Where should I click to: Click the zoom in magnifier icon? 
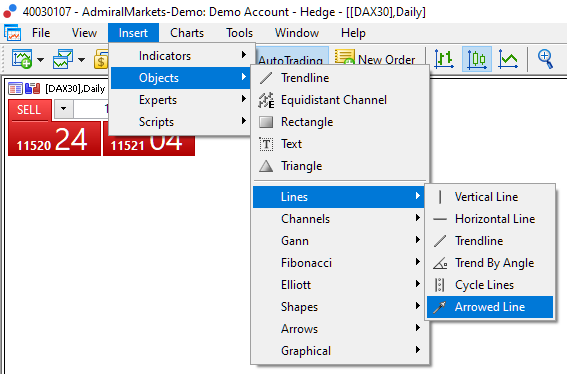(545, 59)
